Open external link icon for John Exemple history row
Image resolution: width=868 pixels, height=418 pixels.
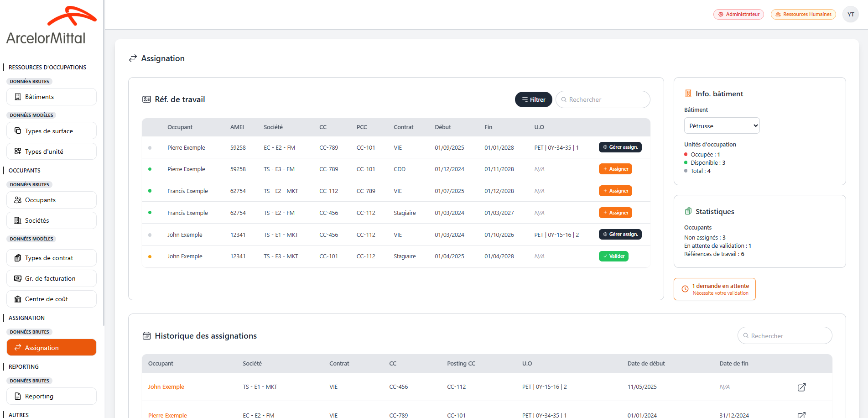point(801,387)
